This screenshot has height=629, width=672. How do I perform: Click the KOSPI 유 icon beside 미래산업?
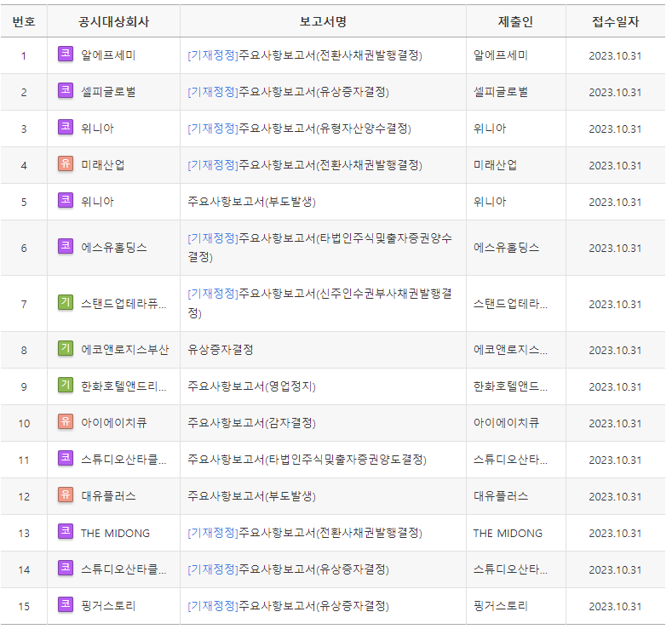pos(66,163)
